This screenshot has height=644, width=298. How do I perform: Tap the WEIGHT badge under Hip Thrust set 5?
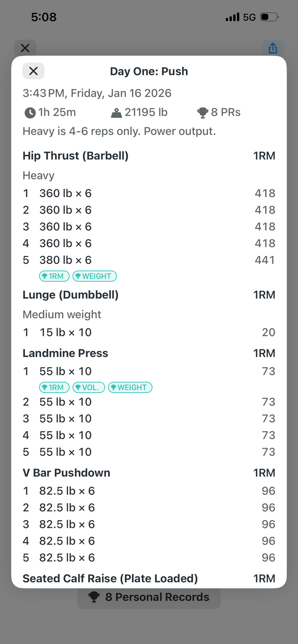(94, 276)
